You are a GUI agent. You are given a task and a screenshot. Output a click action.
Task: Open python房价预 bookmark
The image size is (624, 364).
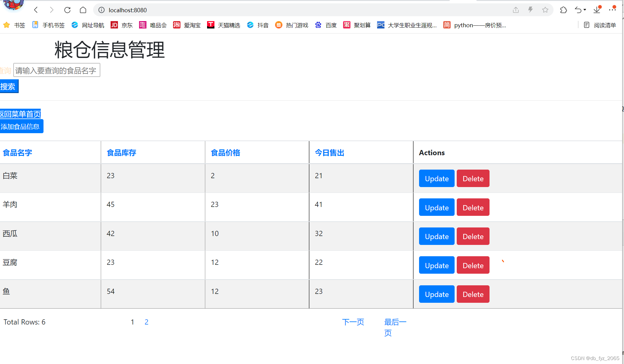(x=475, y=25)
